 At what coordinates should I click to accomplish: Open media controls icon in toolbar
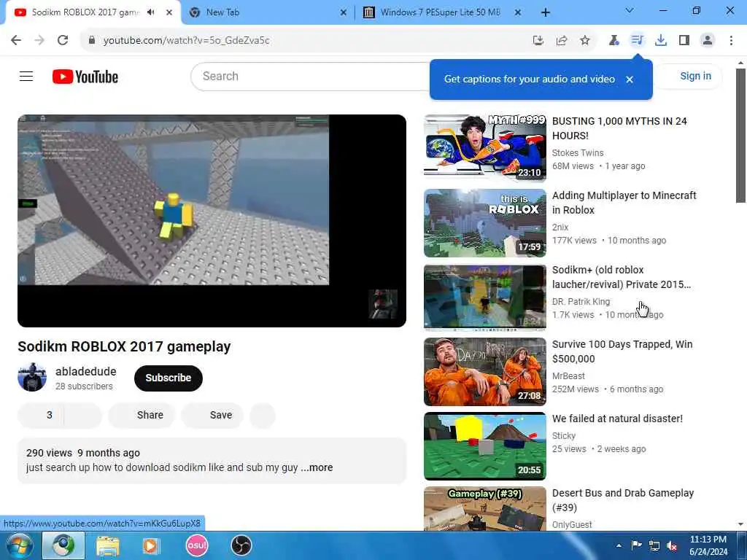638,40
